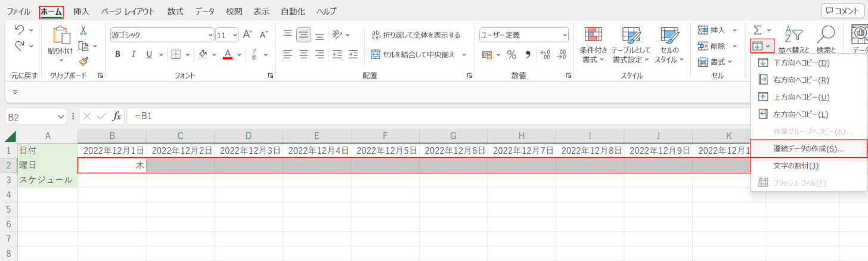Expand the Name Box B2 dropdown
Image resolution: width=868 pixels, height=261 pixels.
(x=61, y=116)
